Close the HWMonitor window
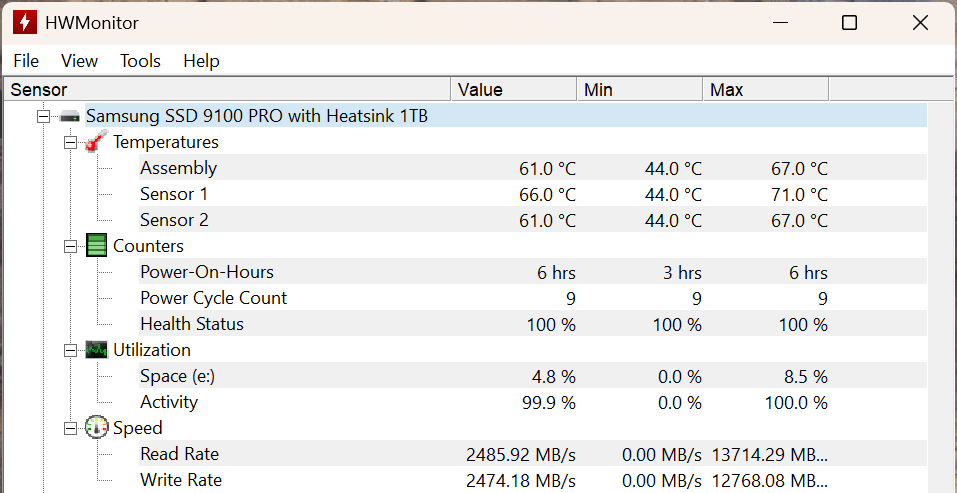Viewport: 957px width, 493px height. 920,23
